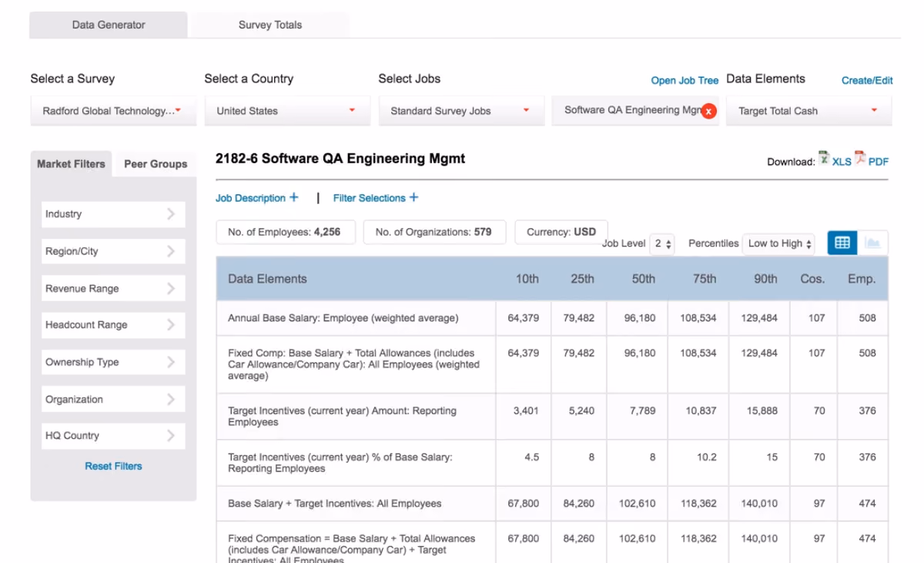Switch to the table grid view
The width and height of the screenshot is (924, 563).
tap(842, 243)
